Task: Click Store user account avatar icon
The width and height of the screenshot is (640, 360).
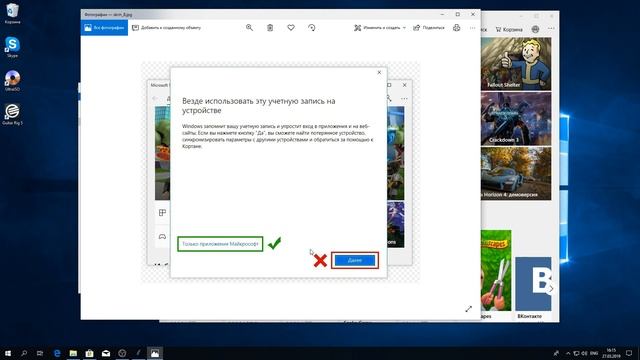Action: pyautogui.click(x=535, y=29)
